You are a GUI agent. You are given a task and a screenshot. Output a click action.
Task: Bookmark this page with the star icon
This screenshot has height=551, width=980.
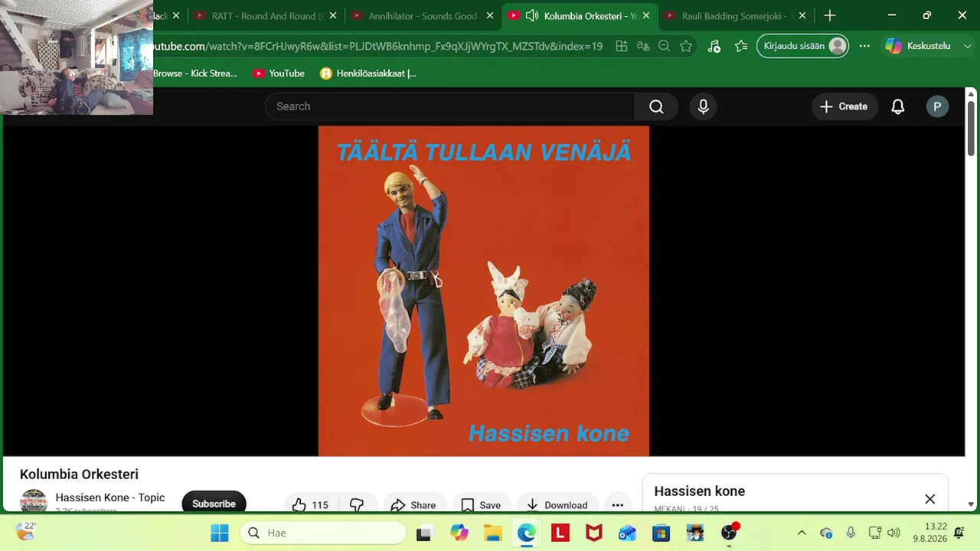[686, 46]
